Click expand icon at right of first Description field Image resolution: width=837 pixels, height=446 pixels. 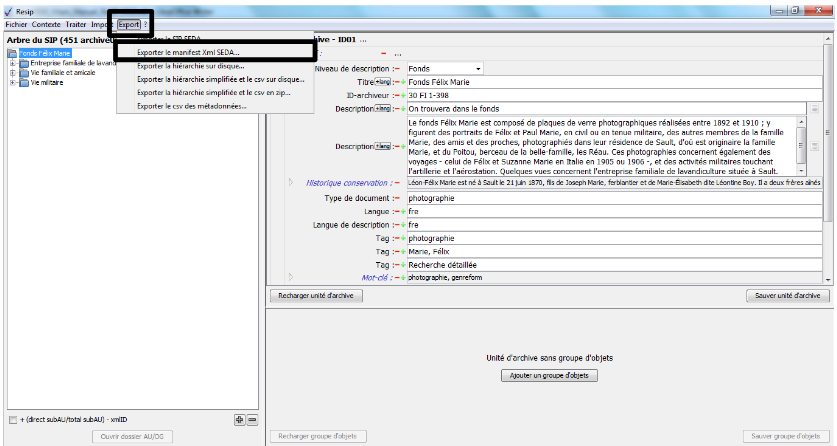[x=813, y=108]
